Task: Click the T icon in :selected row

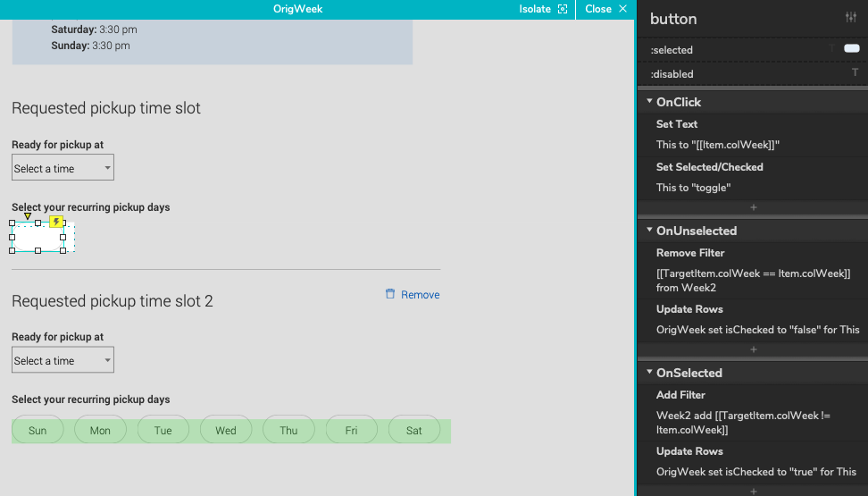Action: (832, 49)
